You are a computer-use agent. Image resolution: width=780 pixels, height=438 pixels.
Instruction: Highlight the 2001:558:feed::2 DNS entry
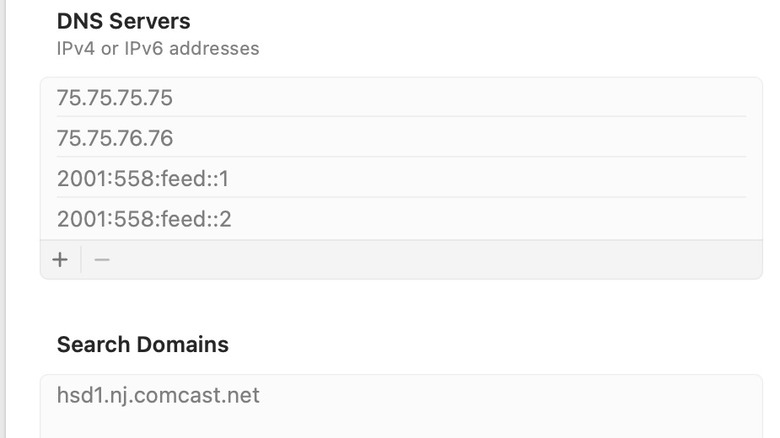click(144, 219)
